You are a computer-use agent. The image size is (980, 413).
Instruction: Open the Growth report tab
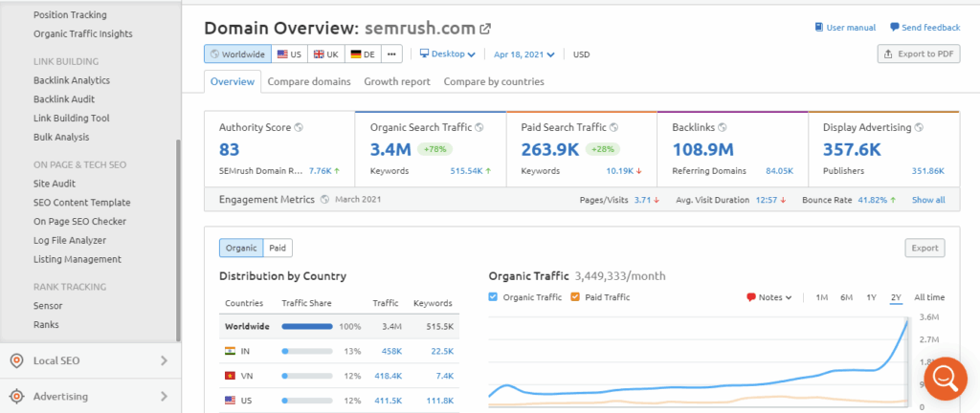(396, 82)
